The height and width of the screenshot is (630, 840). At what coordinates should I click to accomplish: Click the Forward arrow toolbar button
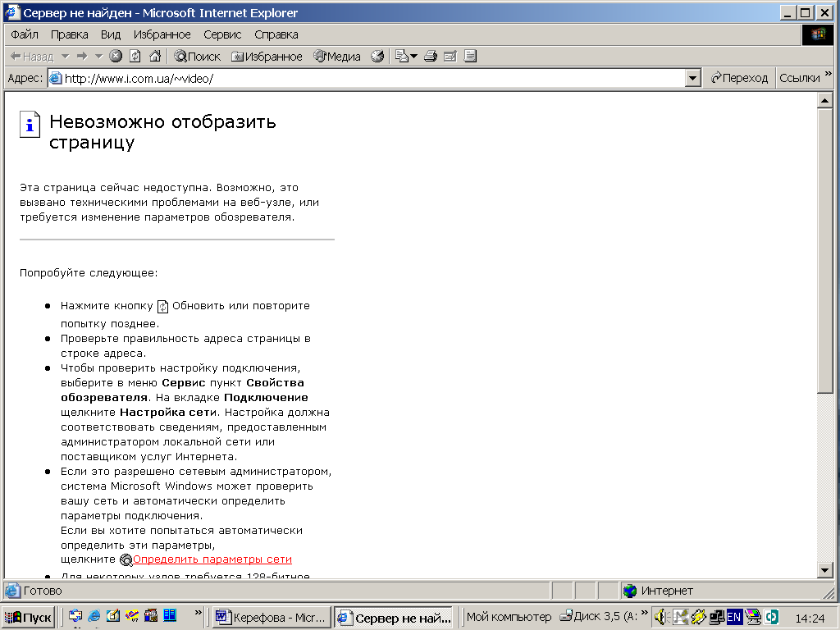coord(82,57)
